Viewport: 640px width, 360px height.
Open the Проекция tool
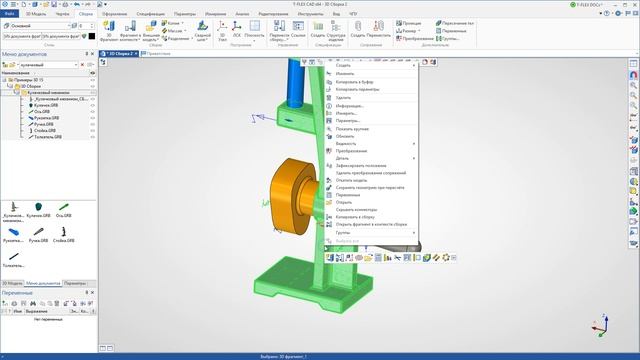[x=409, y=23]
